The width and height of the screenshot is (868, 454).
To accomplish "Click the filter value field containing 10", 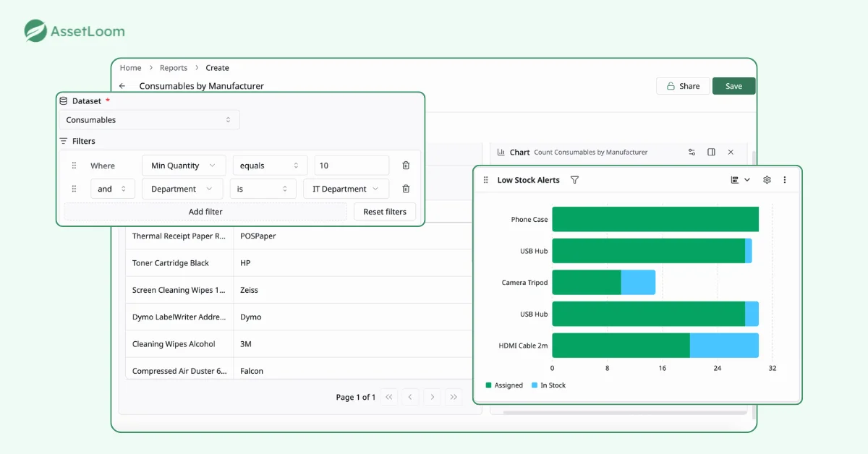I will [352, 166].
